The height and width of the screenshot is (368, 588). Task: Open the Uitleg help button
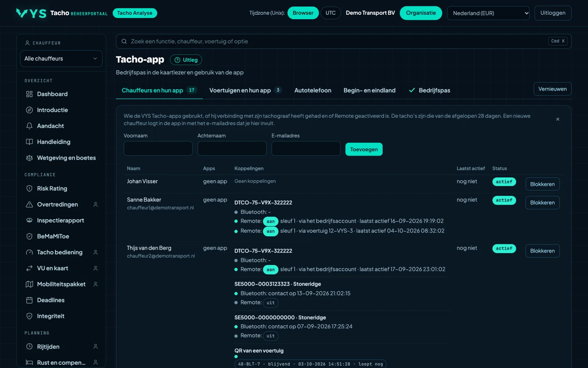click(186, 60)
